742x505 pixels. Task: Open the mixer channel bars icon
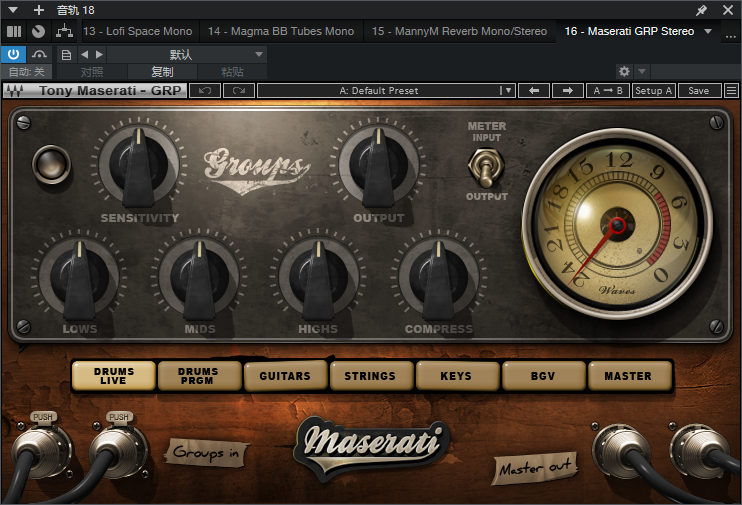[14, 31]
